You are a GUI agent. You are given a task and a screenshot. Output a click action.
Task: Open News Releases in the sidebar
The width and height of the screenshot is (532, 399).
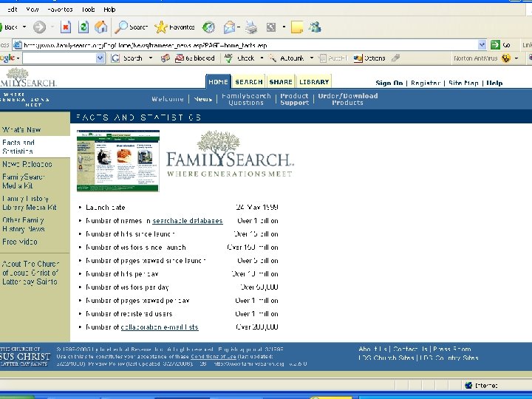click(x=27, y=164)
